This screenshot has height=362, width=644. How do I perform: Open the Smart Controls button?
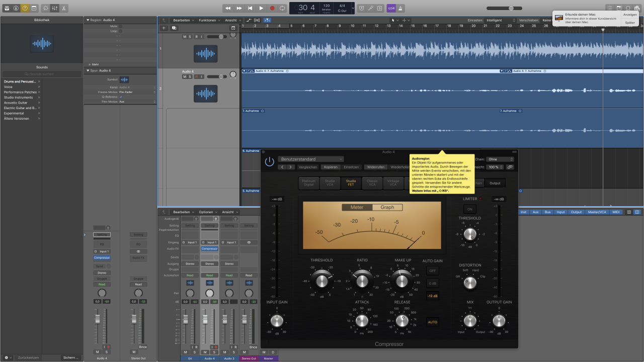coord(46,9)
